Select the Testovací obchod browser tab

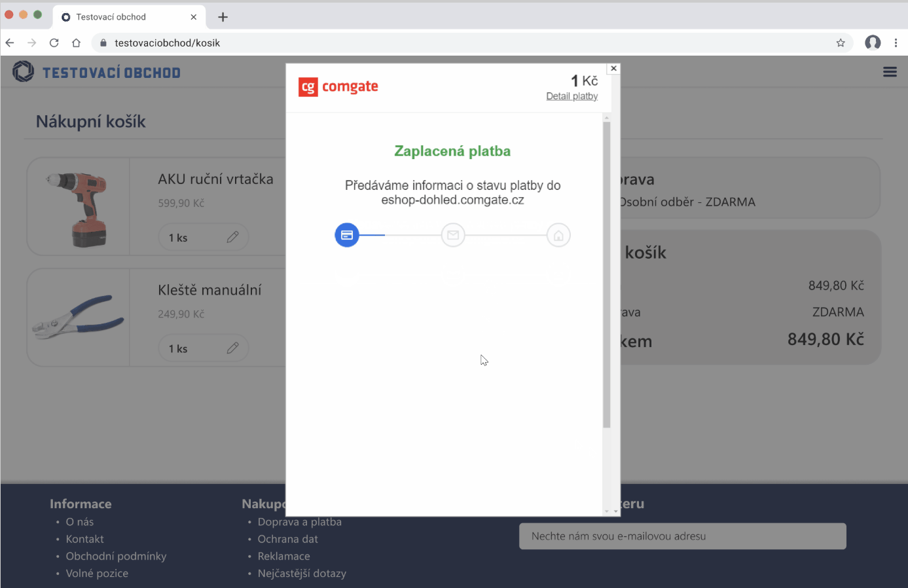tap(130, 17)
